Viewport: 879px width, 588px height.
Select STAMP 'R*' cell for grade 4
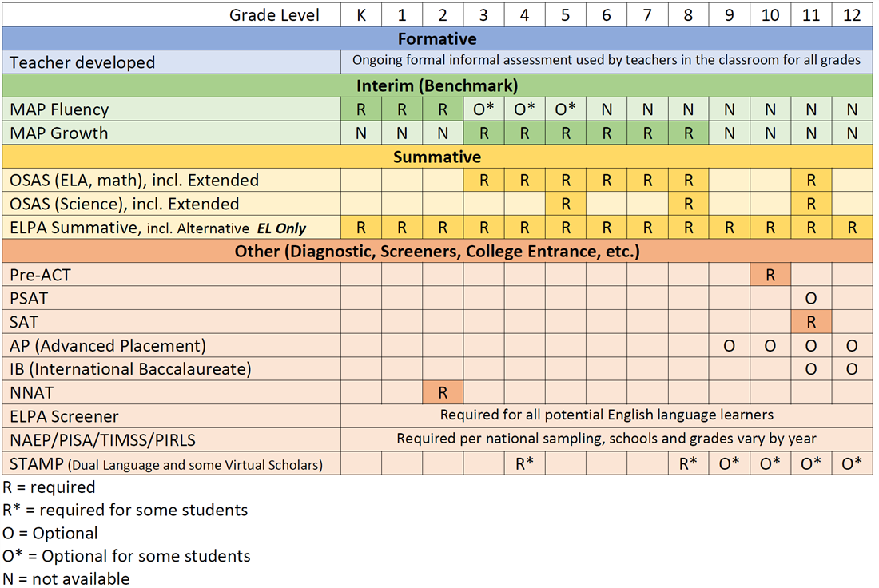click(x=525, y=463)
